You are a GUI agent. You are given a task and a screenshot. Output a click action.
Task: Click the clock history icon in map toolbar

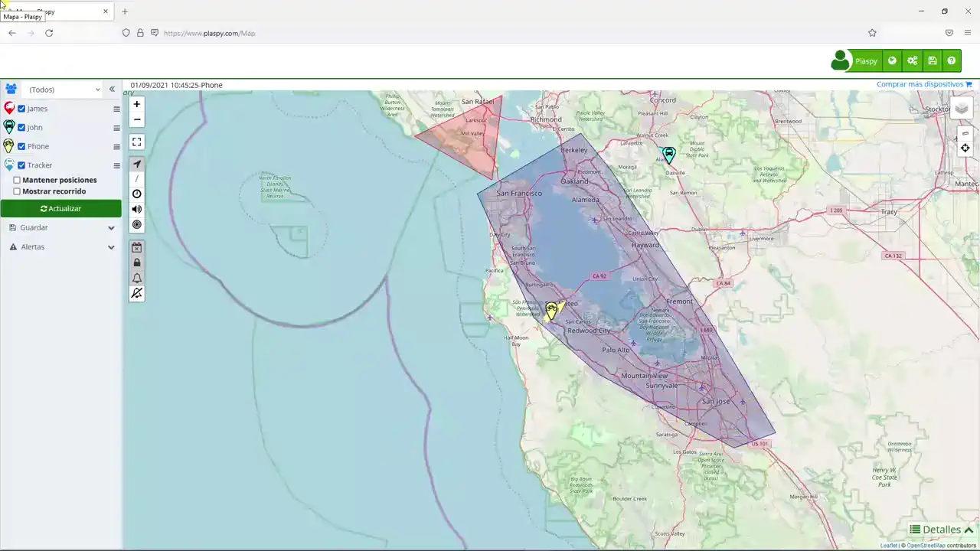[x=137, y=194]
